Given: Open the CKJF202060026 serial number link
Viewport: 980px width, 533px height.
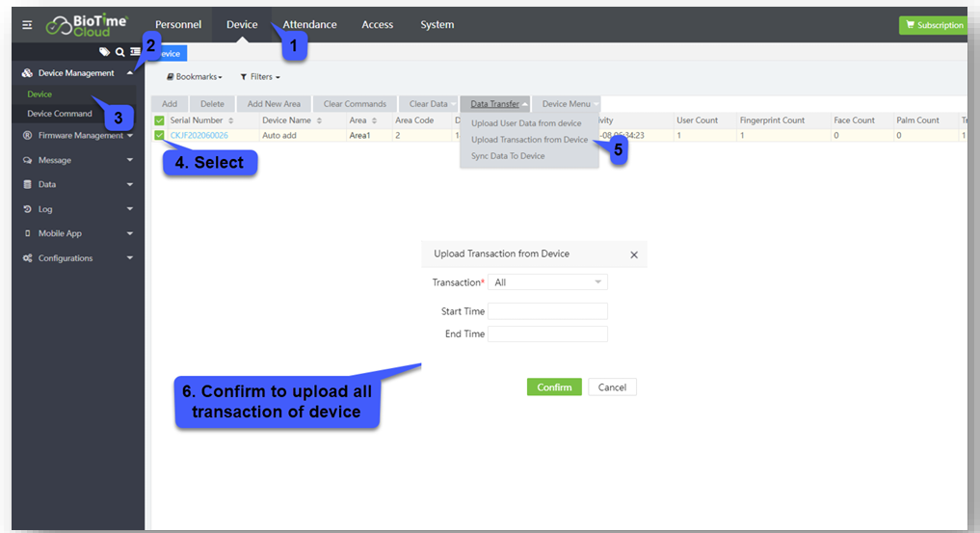Looking at the screenshot, I should coord(199,136).
